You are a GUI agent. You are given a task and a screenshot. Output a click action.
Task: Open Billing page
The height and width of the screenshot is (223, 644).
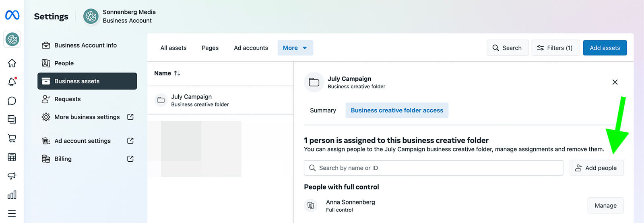[x=87, y=159]
